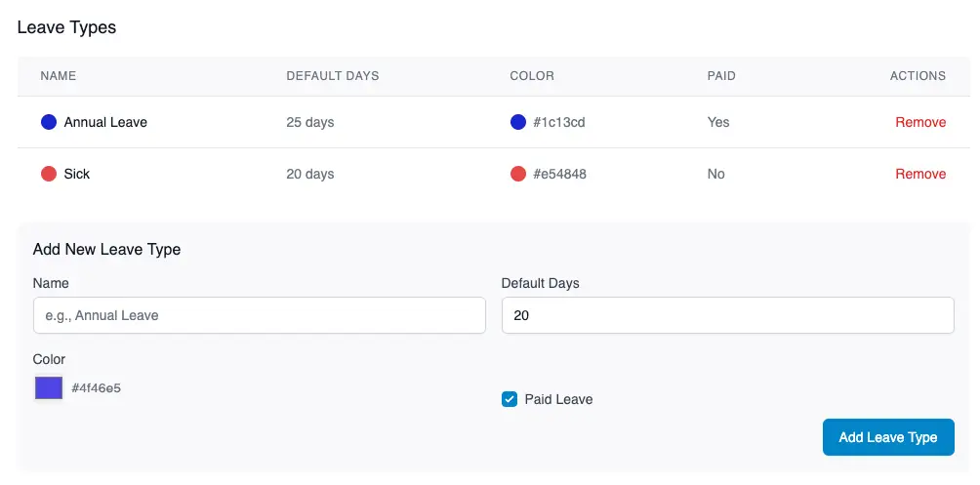980x485 pixels.
Task: Open the color picker swatch for new leave
Action: [49, 388]
